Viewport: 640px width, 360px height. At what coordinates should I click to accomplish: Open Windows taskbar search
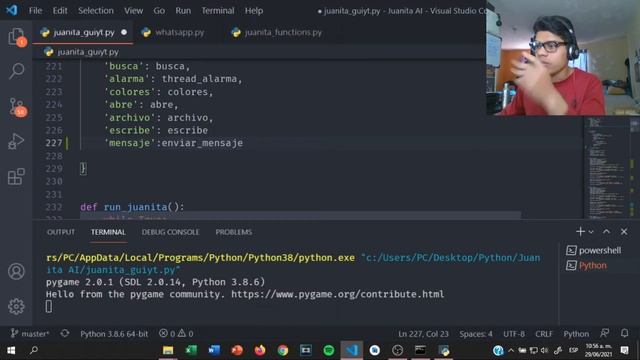(x=34, y=350)
